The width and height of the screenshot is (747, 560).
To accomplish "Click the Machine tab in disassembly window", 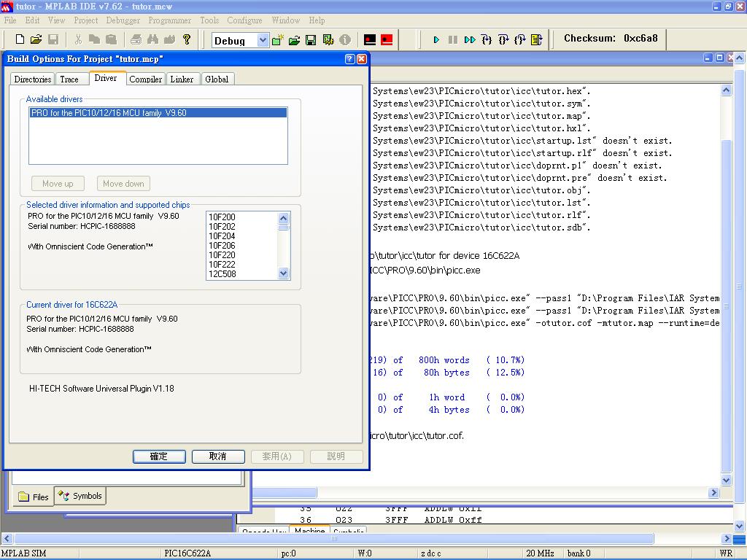I will pos(309,530).
